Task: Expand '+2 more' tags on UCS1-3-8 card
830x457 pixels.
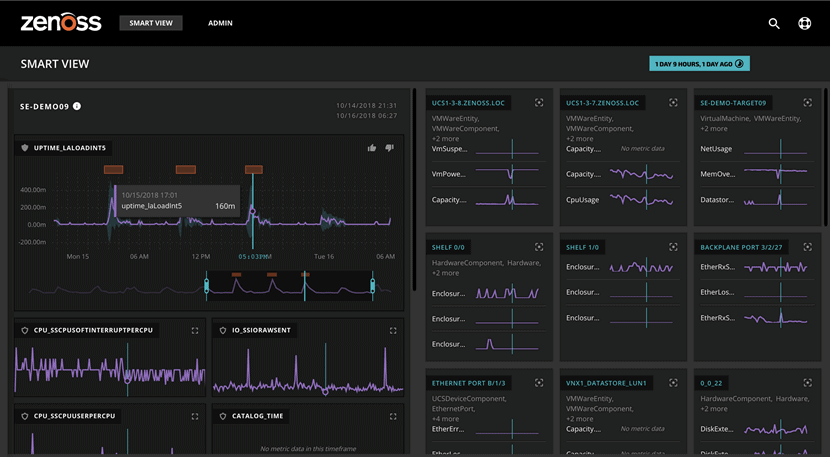Action: point(445,139)
